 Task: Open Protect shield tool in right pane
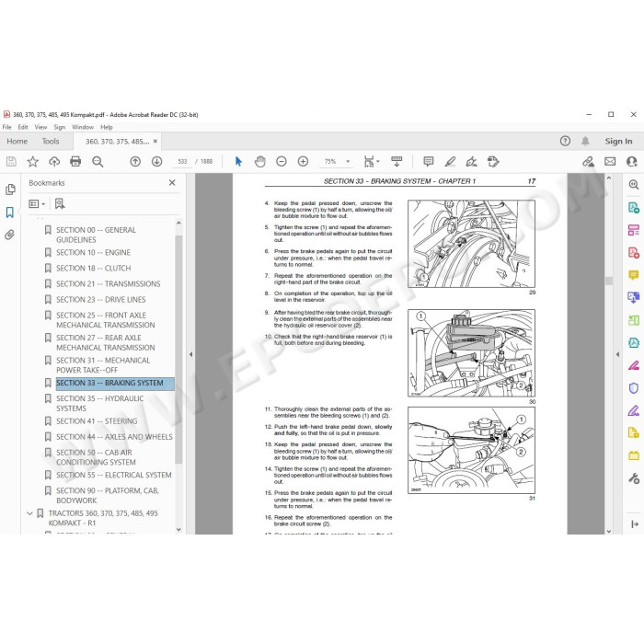(633, 388)
